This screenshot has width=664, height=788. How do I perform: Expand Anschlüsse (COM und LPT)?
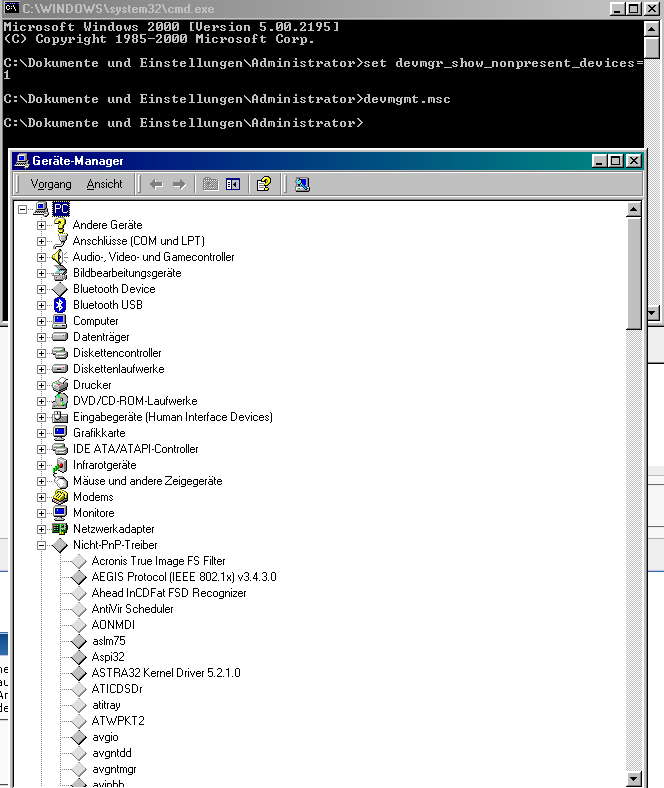pos(42,241)
